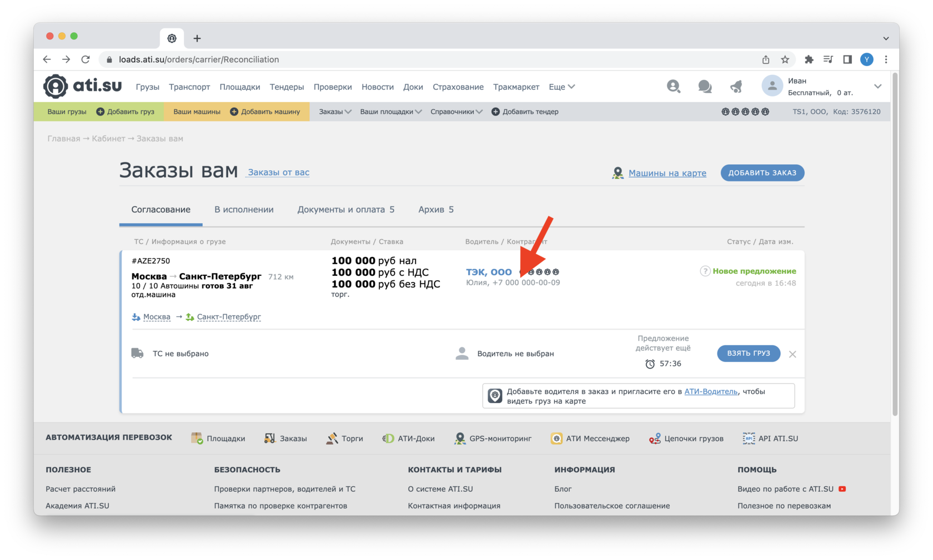Open the megaphone announcements icon
This screenshot has width=933, height=560.
pos(736,87)
